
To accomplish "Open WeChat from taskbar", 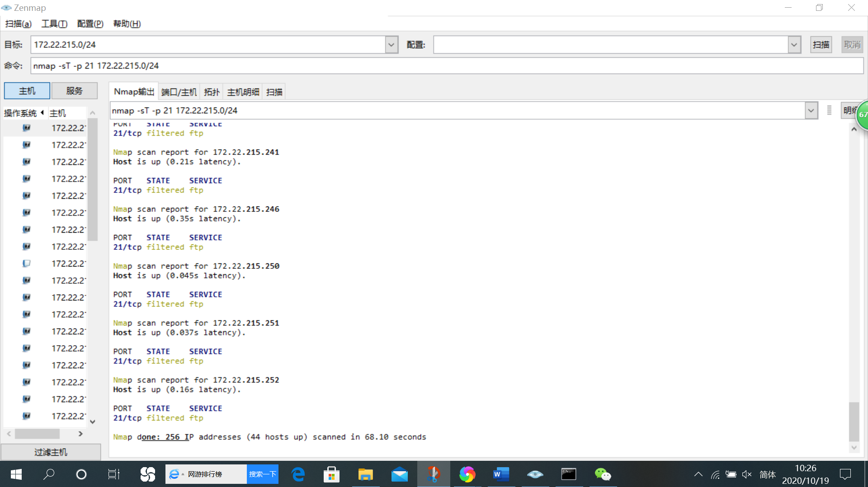I will 603,474.
